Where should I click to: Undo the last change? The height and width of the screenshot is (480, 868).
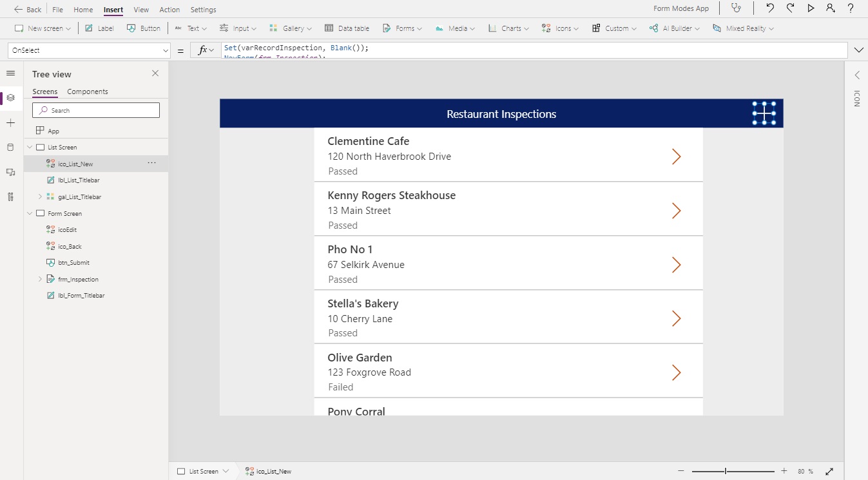771,8
